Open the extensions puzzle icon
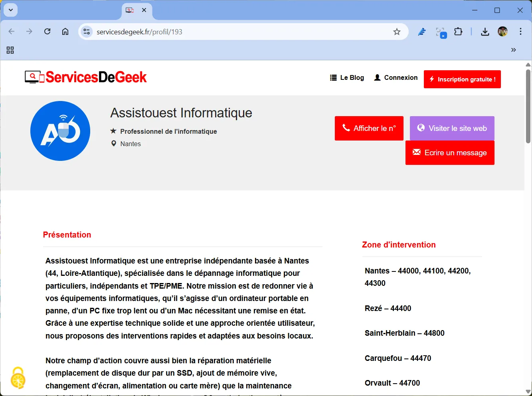This screenshot has height=396, width=532. [458, 32]
